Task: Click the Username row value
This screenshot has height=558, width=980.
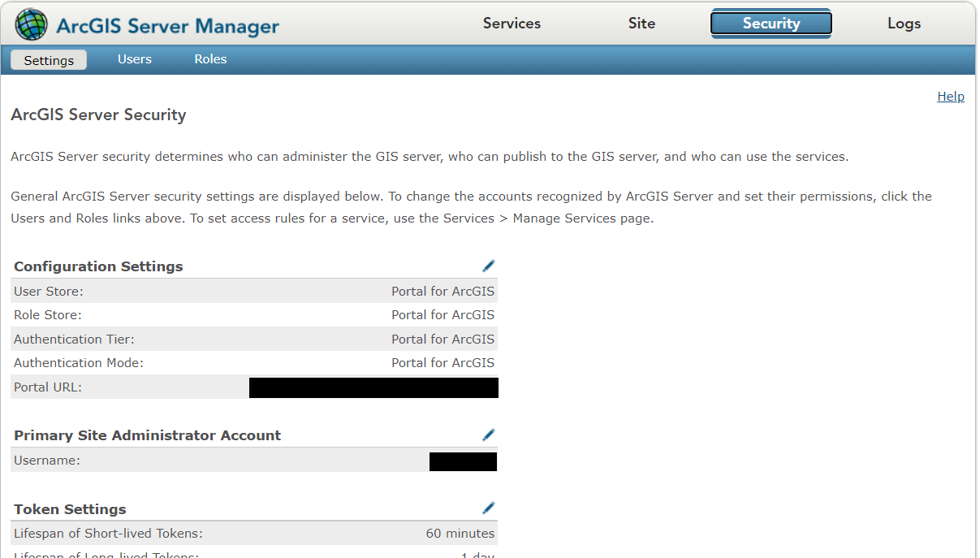Action: 463,461
